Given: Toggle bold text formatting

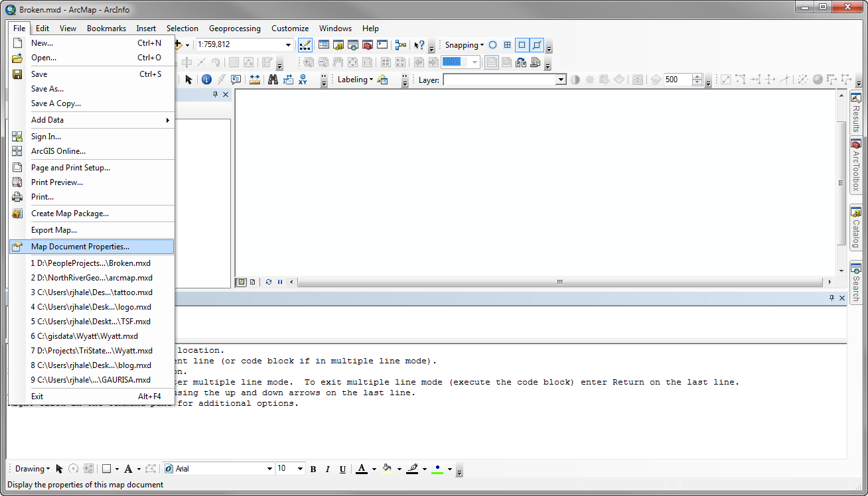Looking at the screenshot, I should coord(313,469).
